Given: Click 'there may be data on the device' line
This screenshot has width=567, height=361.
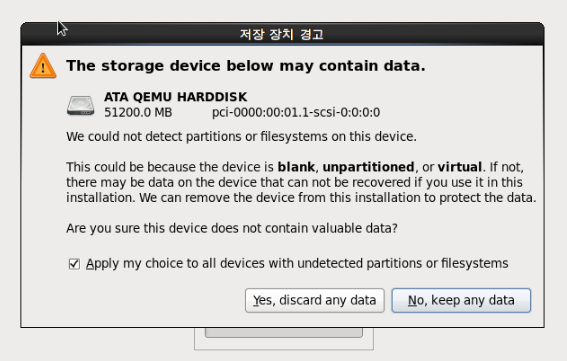Looking at the screenshot, I should pyautogui.click(x=294, y=182).
